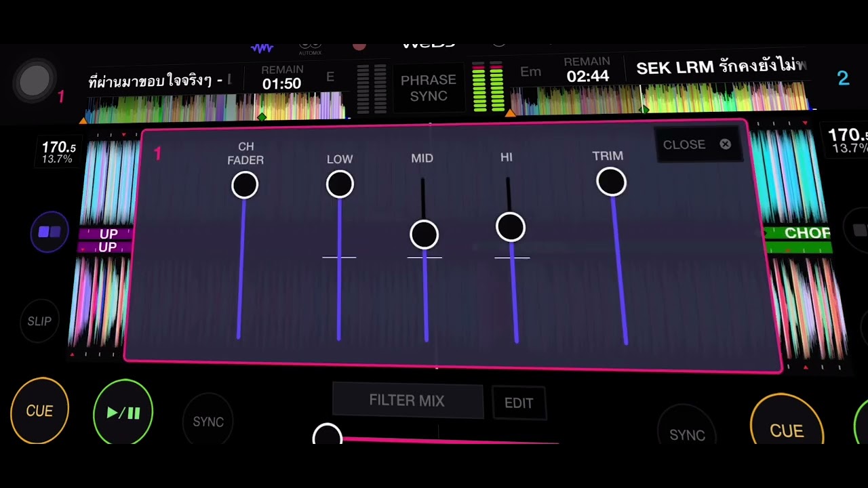This screenshot has height=488, width=868.
Task: Tap the left channel level meter
Action: click(372, 89)
